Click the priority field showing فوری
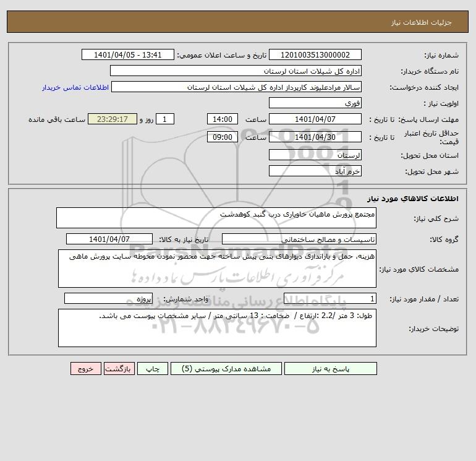 315,103
